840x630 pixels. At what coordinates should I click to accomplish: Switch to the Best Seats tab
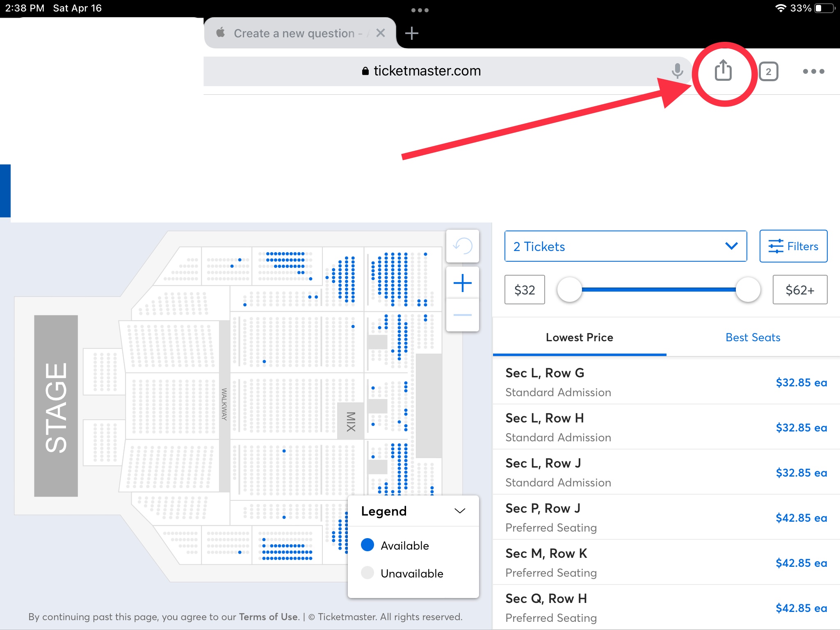point(753,337)
